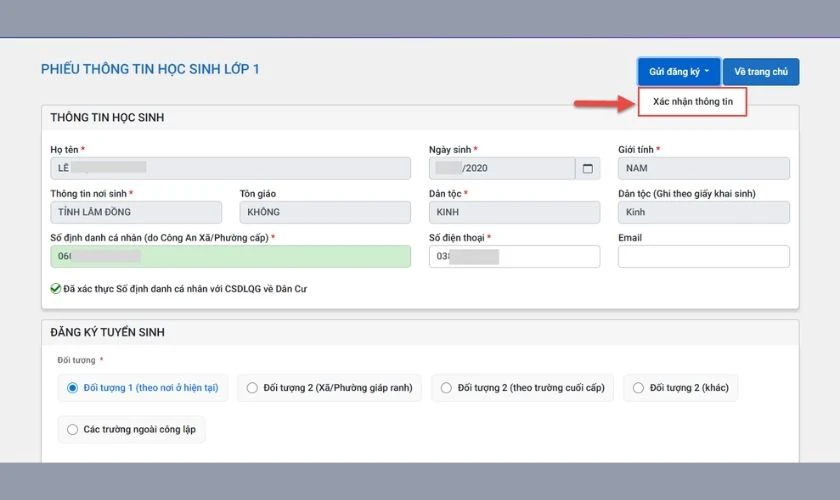Select Đối tượng 2 (khác) radio
This screenshot has width=840, height=500.
tap(680, 387)
